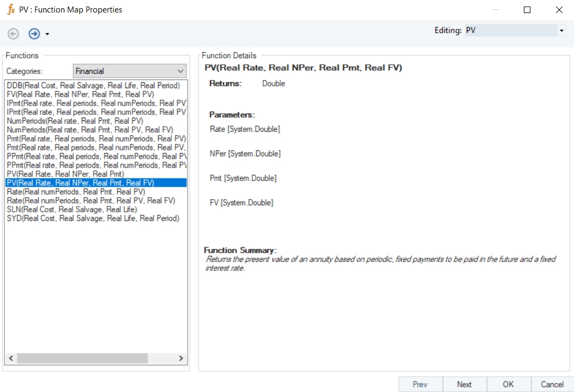Click the horizontal scrollbar thumb in functions list
Viewport: 574px width, 392px height.
click(82, 358)
